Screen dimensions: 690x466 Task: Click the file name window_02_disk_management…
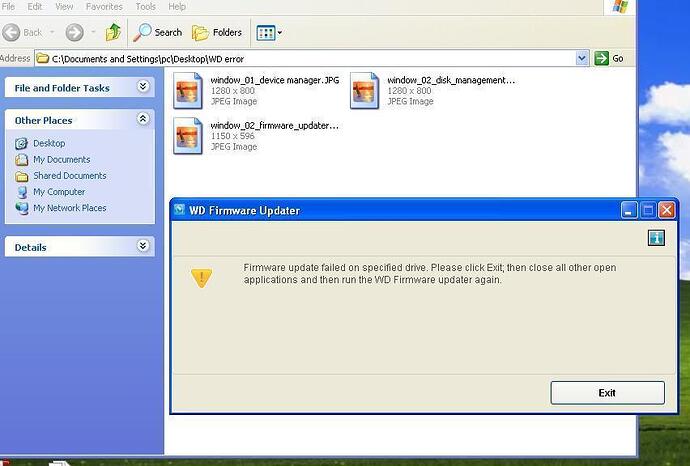point(451,80)
